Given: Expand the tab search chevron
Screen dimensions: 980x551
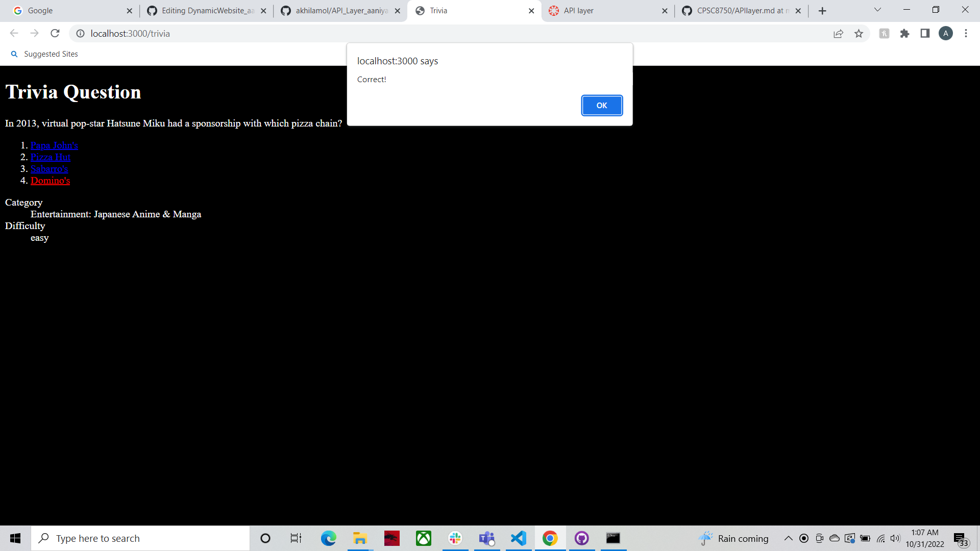Looking at the screenshot, I should (x=877, y=10).
